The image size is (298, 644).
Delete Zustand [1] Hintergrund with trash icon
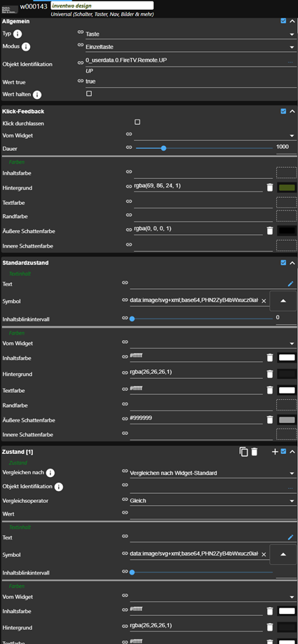click(x=270, y=627)
